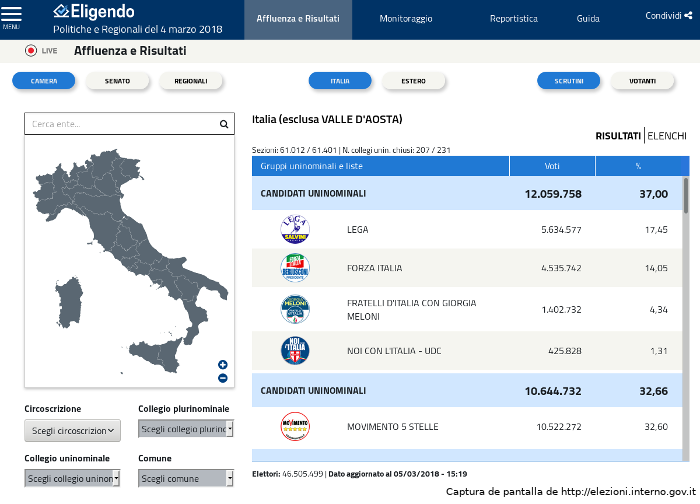Click FRATELLI D'ITALIA CON GIORGIA MELONI text
Viewport: 700px width, 504px height.
coord(412,309)
